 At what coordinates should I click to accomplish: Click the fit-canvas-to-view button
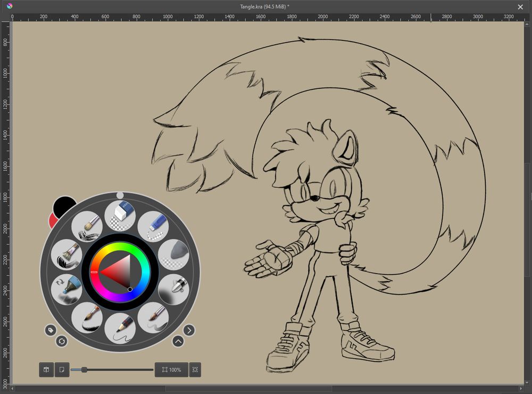(195, 370)
